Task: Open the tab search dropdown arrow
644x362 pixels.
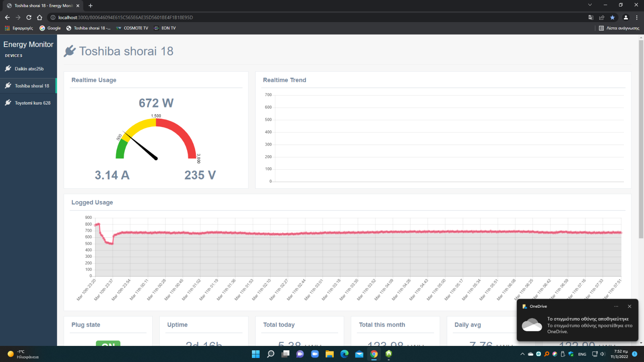Action: click(590, 5)
